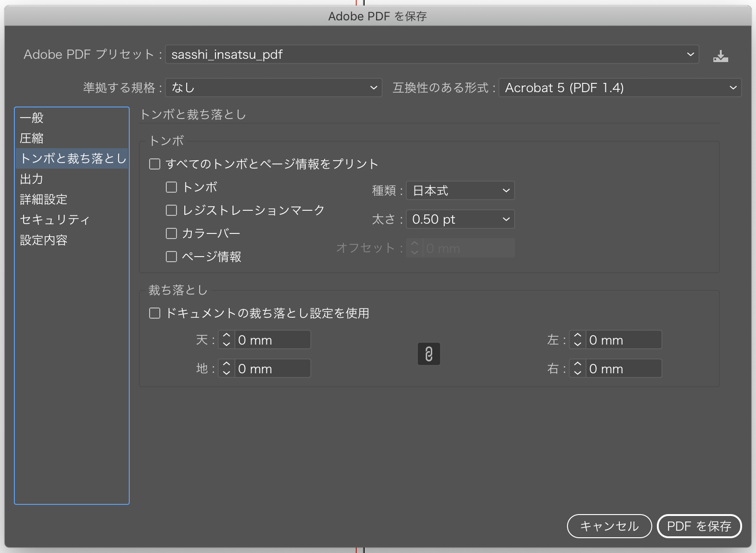Check the トンボ checkbox
This screenshot has width=756, height=553.
(171, 187)
